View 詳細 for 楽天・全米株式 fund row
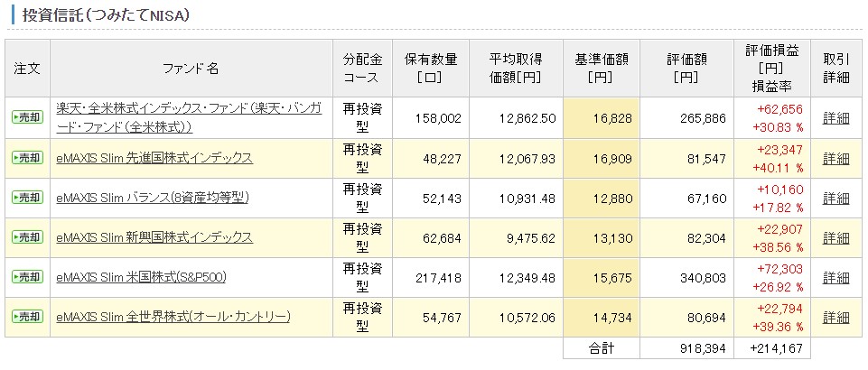The height and width of the screenshot is (370, 868). (835, 118)
